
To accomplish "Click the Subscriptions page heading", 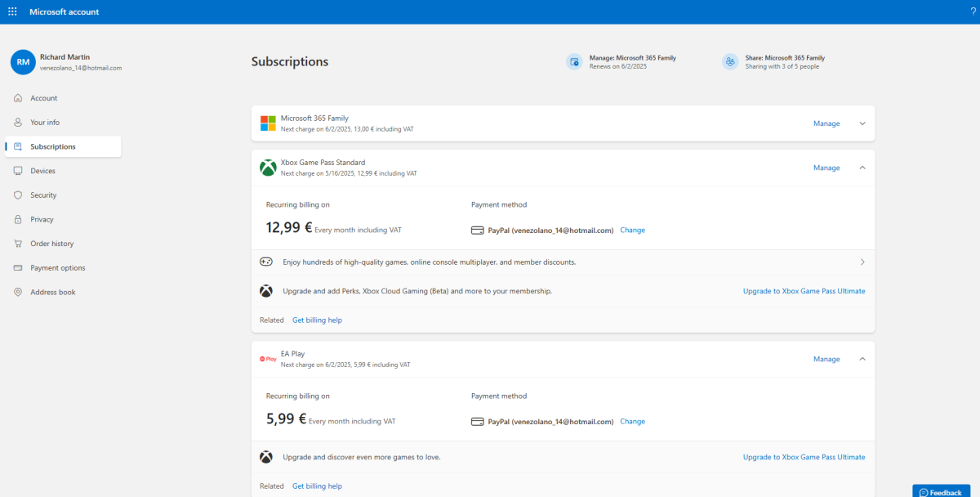I will (x=290, y=62).
